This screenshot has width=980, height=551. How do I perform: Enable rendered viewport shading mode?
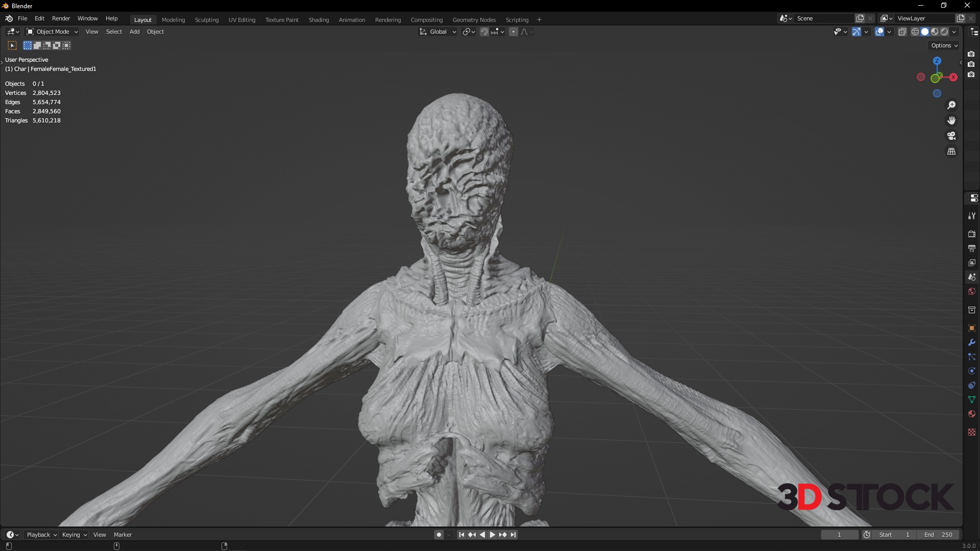click(x=944, y=32)
